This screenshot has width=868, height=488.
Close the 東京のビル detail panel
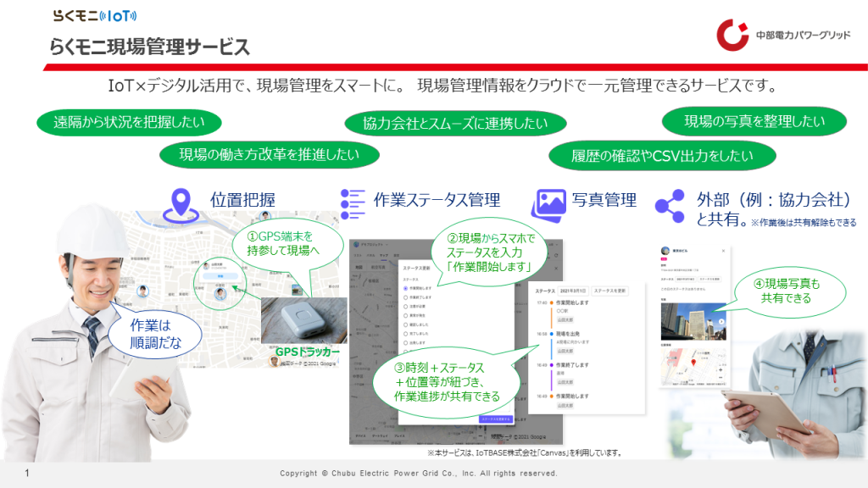click(x=724, y=251)
